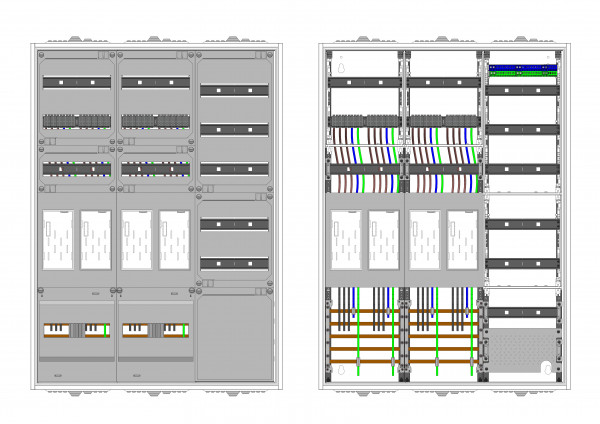
Task: Click the third rail cover in left cabinet's right column
Action: point(234,169)
